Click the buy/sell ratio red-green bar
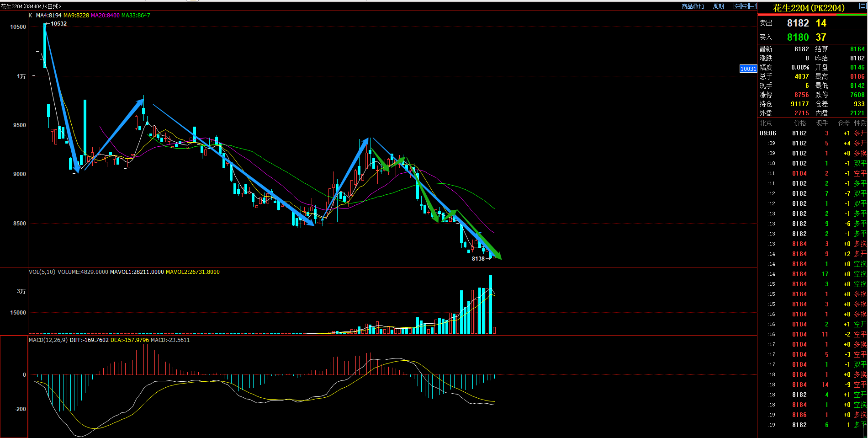868x438 pixels. click(x=812, y=15)
